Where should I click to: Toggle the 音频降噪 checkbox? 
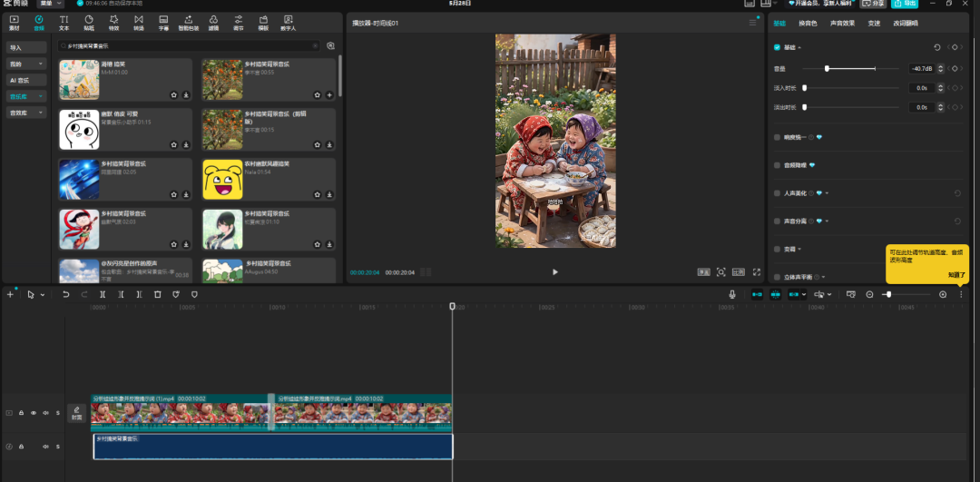[x=777, y=165]
